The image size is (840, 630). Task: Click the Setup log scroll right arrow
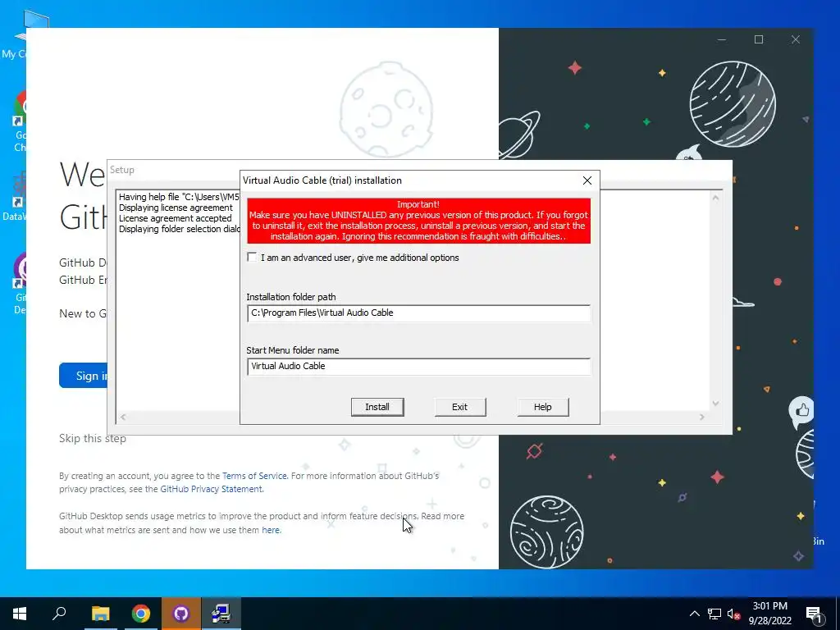tap(702, 417)
